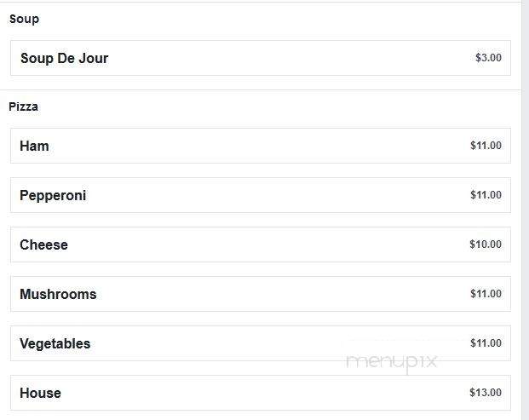Click the $10.00 Cheese pizza price
The height and width of the screenshot is (420, 529).
click(x=486, y=245)
